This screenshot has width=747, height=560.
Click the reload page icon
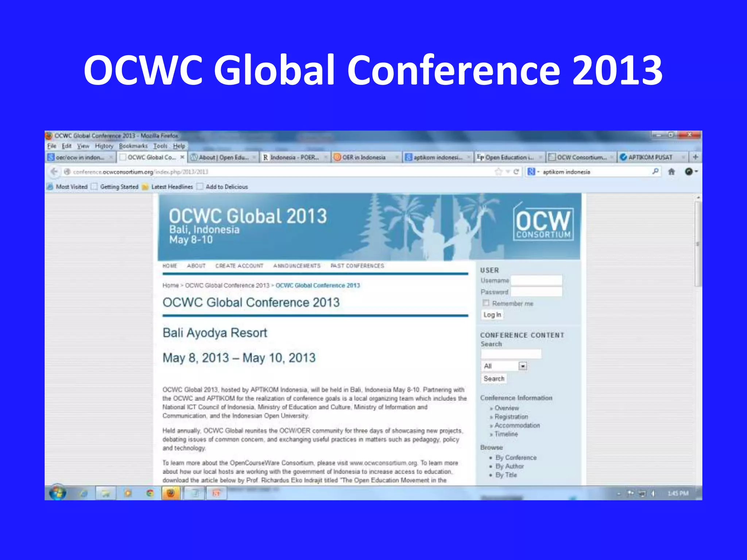[x=516, y=172]
